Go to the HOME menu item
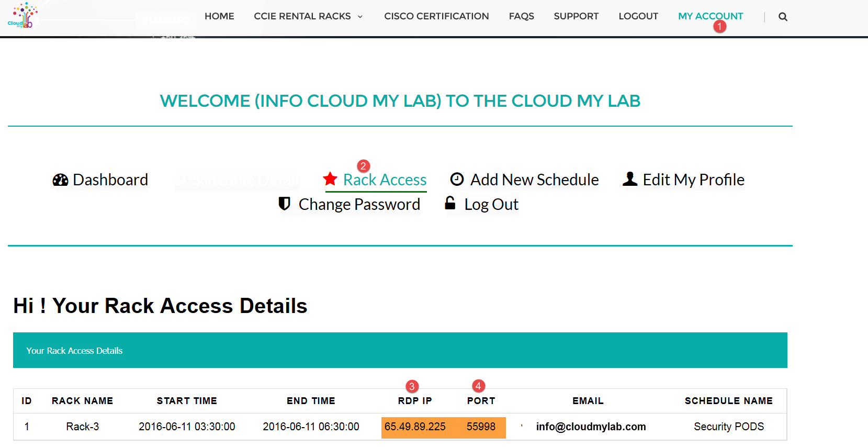 pos(219,16)
